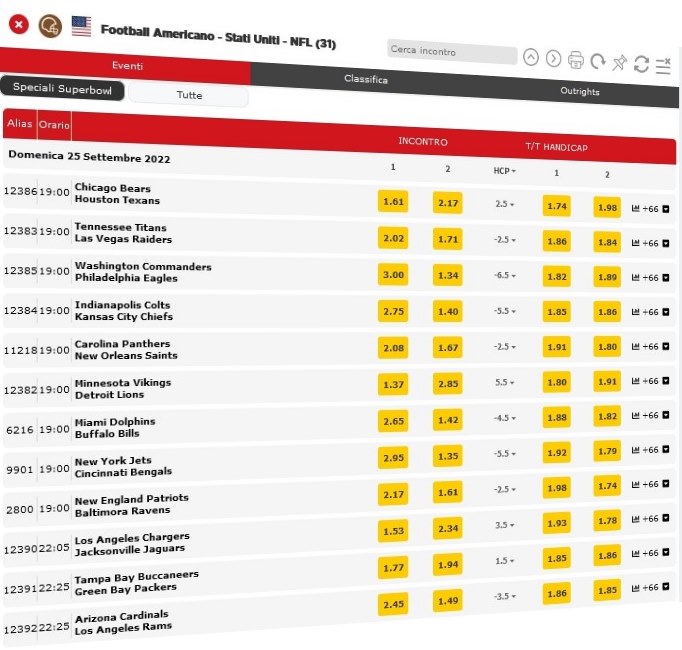
Task: Open handicap 2.5 dropdown for Chicago Bears
Action: coord(505,204)
